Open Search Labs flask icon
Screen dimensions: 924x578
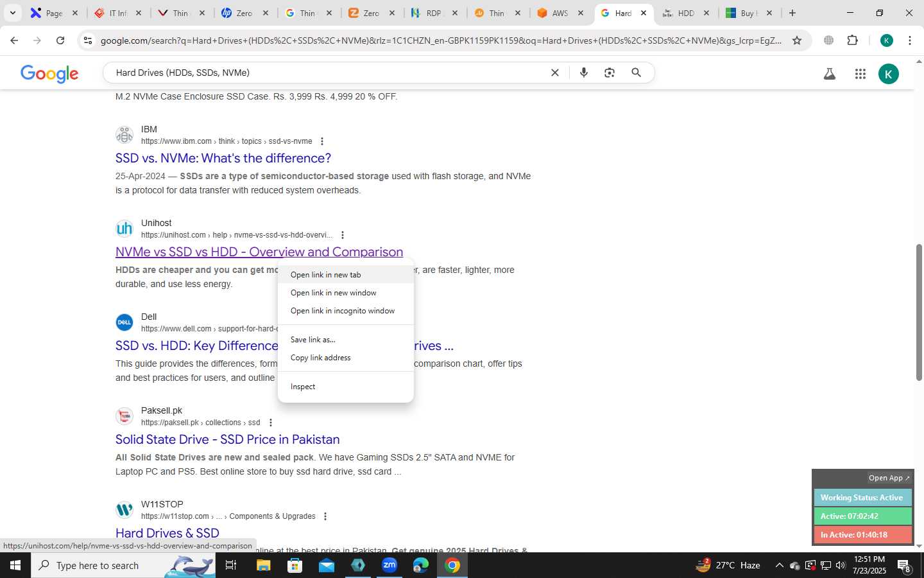830,74
